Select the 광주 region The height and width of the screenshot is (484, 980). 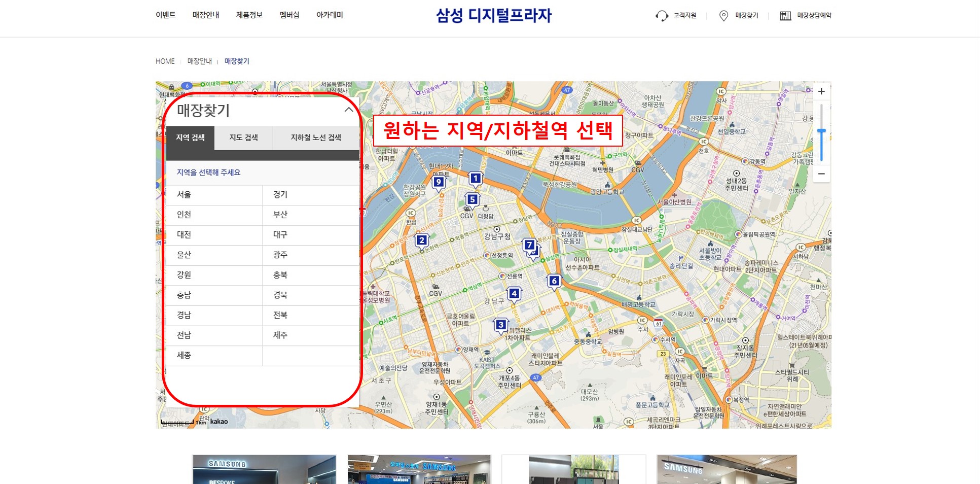tap(311, 255)
